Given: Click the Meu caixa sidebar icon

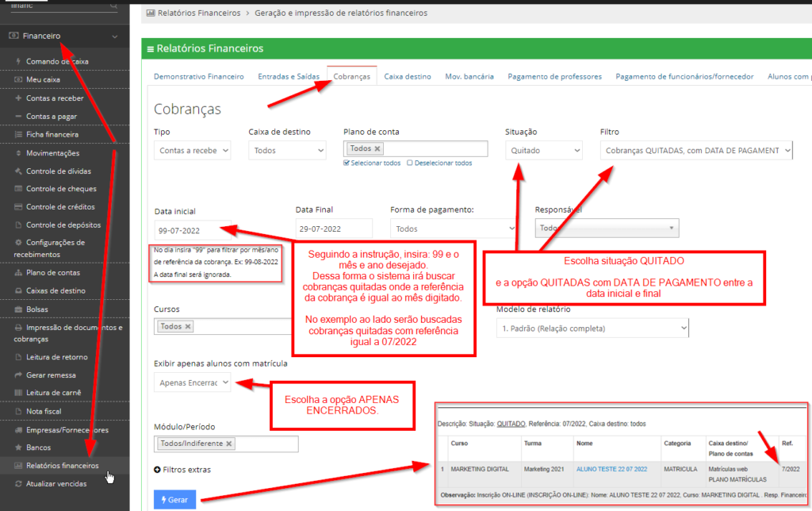Looking at the screenshot, I should pos(19,80).
